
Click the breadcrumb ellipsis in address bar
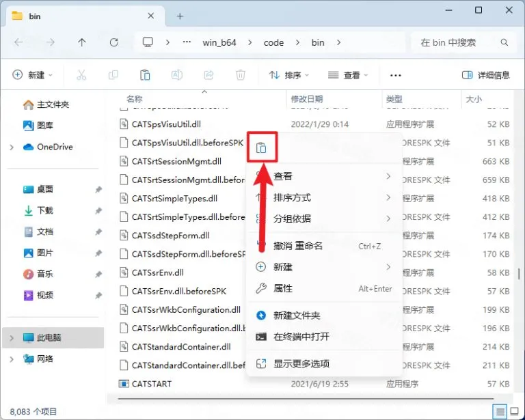point(187,42)
